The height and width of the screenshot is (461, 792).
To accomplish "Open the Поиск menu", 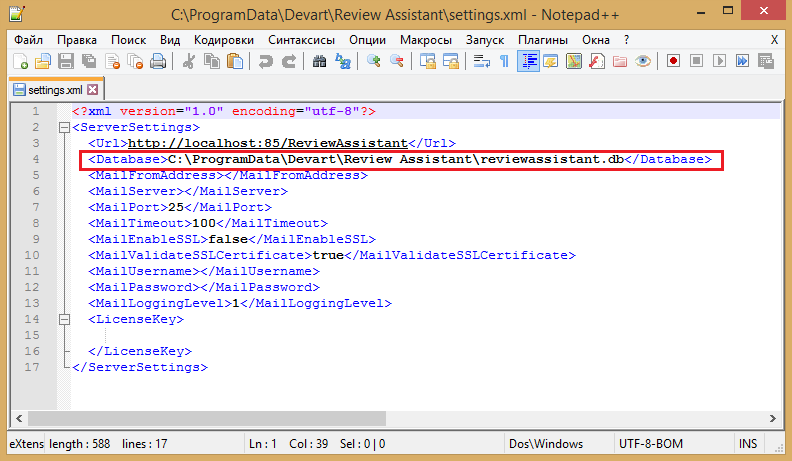I will pos(128,40).
